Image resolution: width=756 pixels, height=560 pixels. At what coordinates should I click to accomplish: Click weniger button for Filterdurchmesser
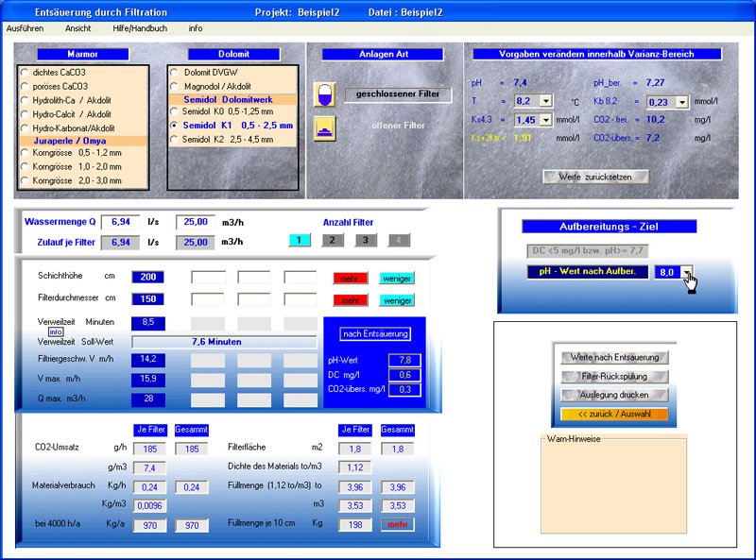(397, 300)
